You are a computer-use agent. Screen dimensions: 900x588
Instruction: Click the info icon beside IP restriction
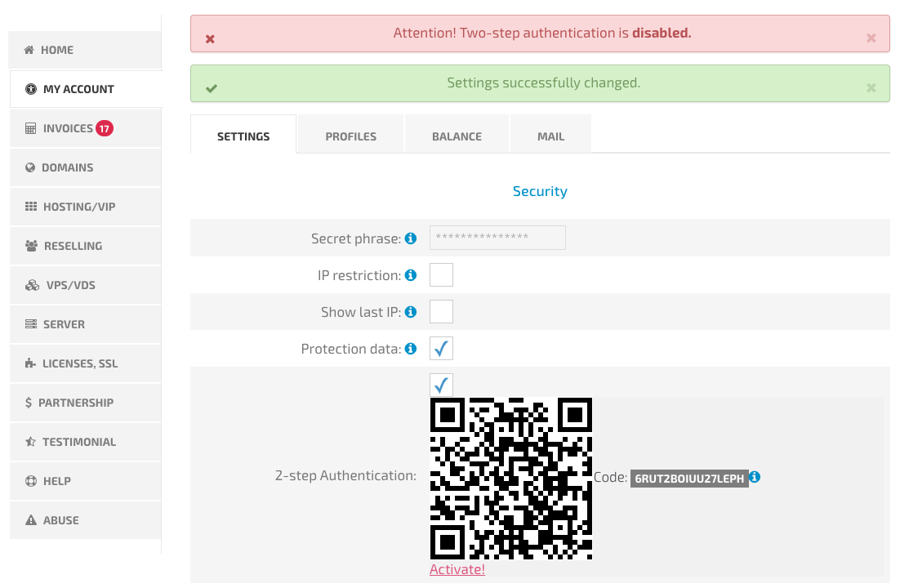point(411,275)
